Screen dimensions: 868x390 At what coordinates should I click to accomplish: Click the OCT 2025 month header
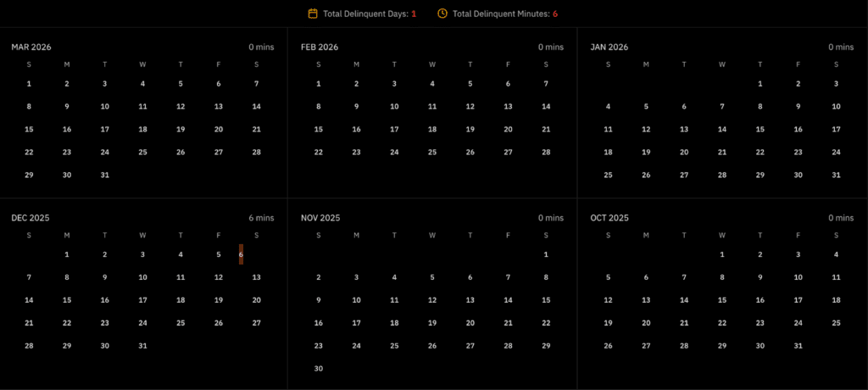coord(609,218)
